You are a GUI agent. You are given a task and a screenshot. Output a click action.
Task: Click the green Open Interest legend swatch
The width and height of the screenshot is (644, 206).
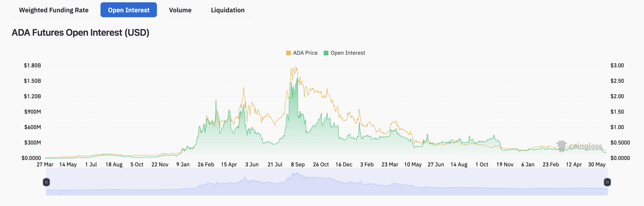(x=326, y=53)
